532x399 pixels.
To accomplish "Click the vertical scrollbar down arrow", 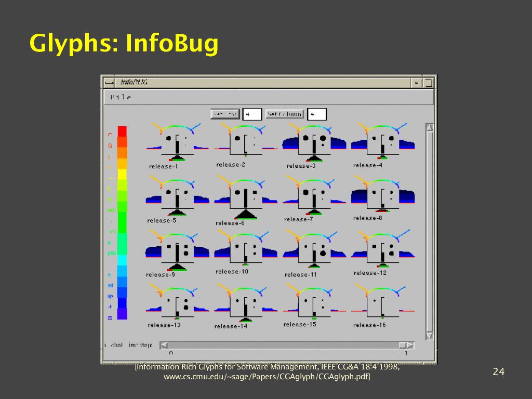I will [429, 336].
